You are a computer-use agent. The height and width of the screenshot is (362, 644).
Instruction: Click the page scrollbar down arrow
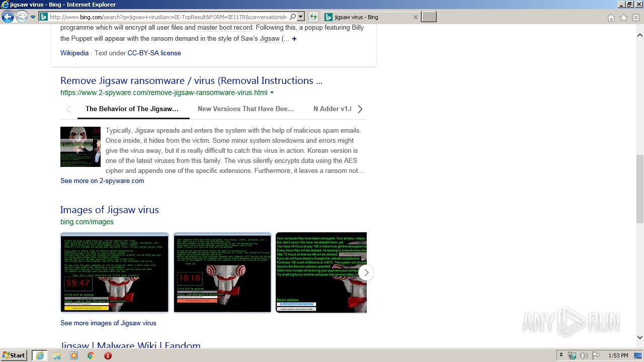click(x=640, y=337)
